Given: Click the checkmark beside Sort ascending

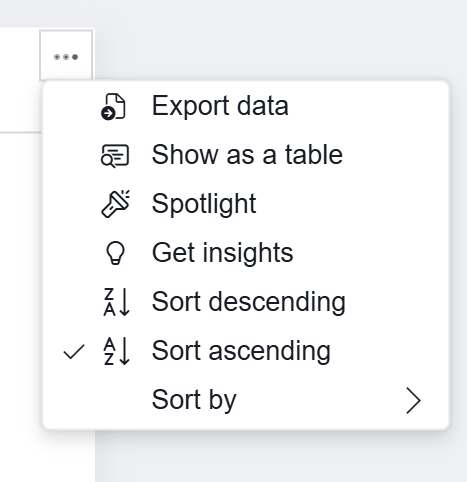Looking at the screenshot, I should (x=74, y=352).
